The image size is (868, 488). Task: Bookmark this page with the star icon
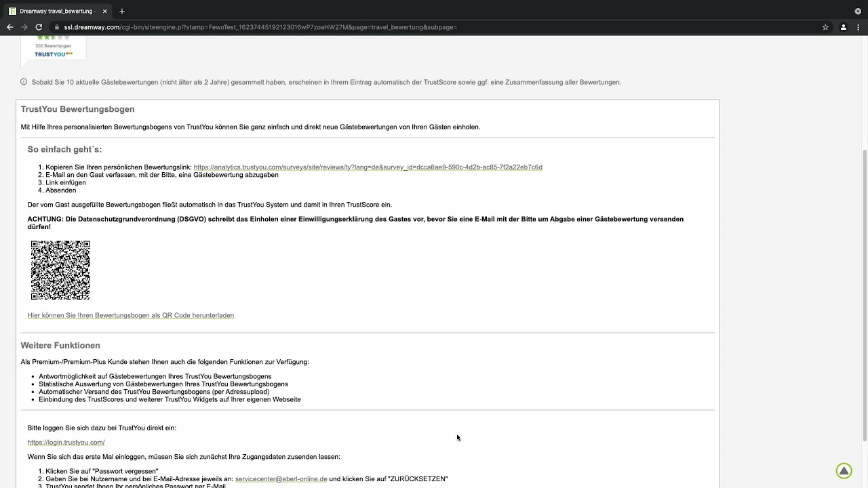(x=825, y=27)
